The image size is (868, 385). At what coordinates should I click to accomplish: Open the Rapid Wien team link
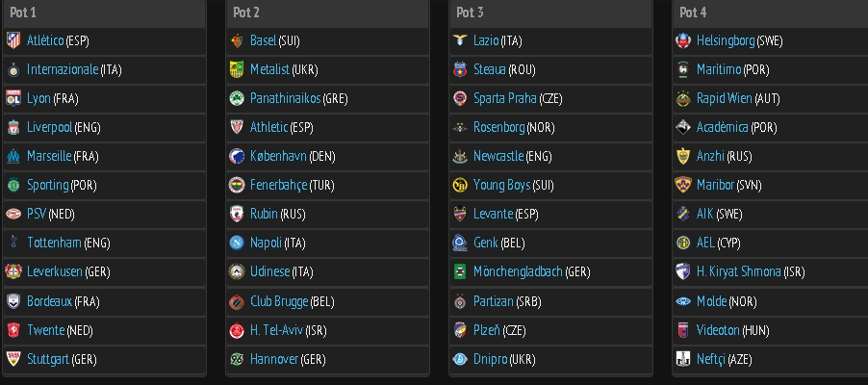click(x=725, y=98)
